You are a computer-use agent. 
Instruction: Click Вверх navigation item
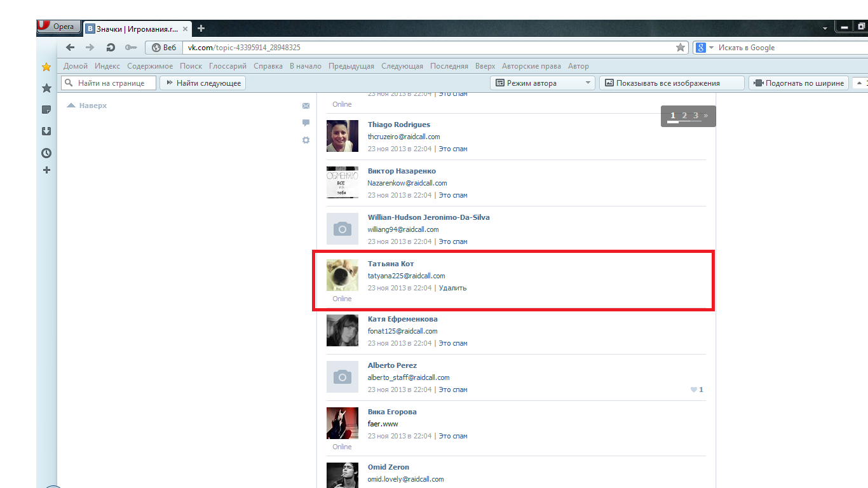pyautogui.click(x=485, y=66)
